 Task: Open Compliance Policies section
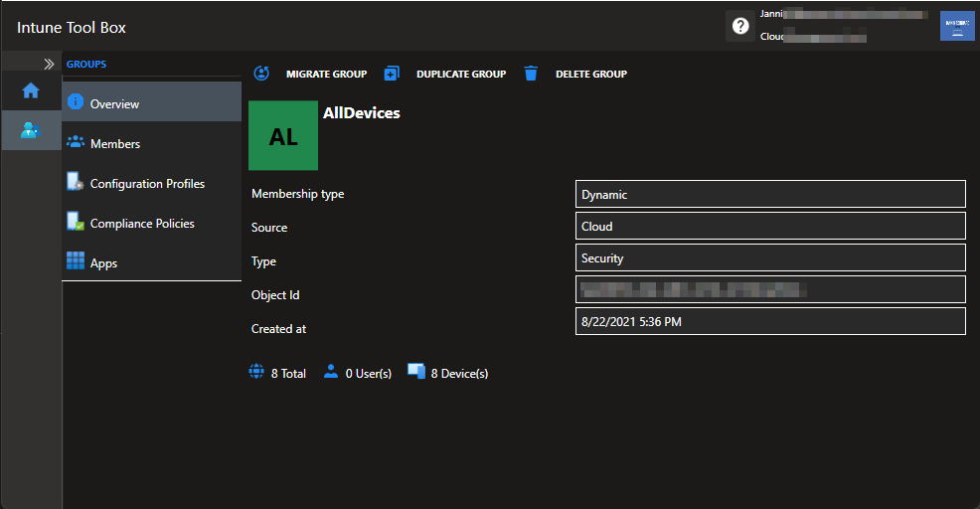click(x=152, y=224)
